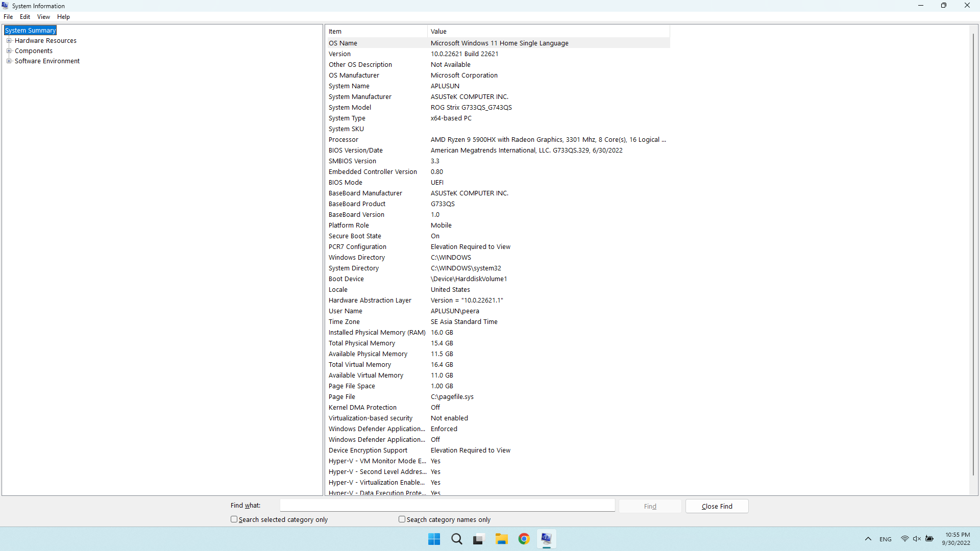Select the User Name row

[x=498, y=311]
